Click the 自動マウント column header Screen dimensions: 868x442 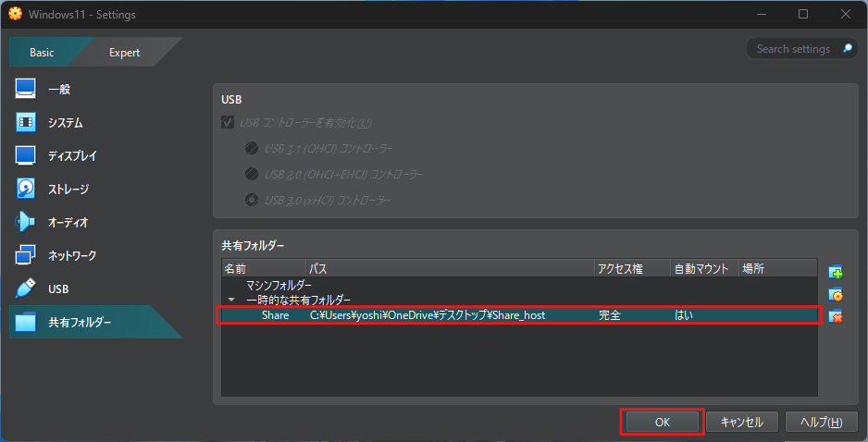(705, 269)
